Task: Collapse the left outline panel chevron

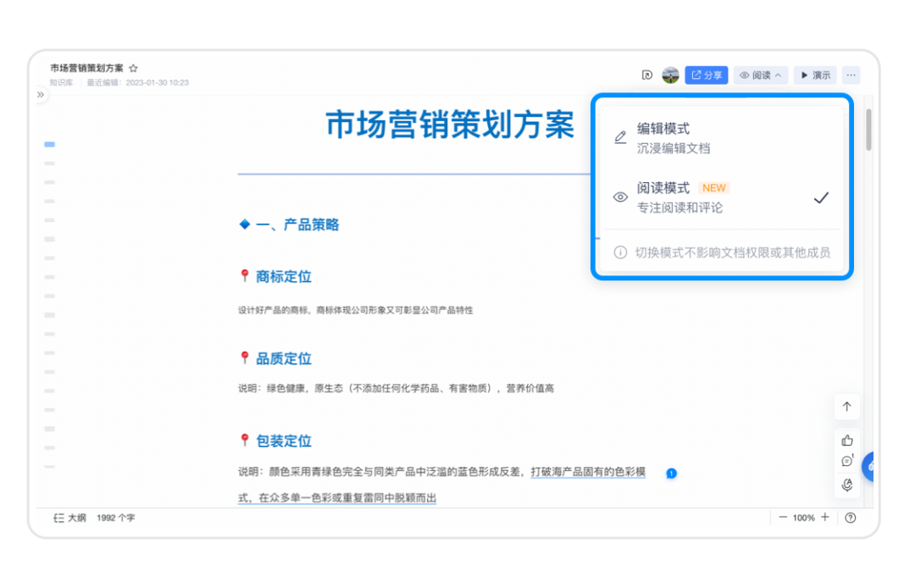Action: [x=40, y=95]
